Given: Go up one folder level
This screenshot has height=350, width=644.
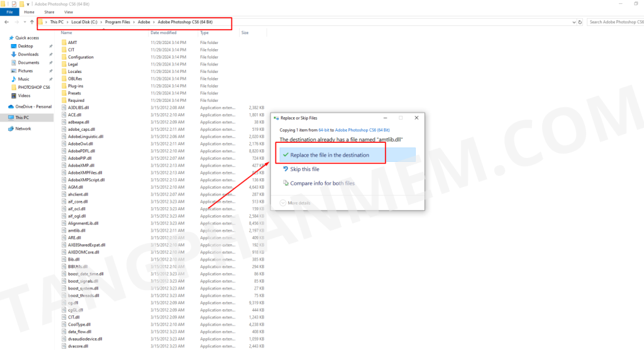Looking at the screenshot, I should pyautogui.click(x=31, y=22).
